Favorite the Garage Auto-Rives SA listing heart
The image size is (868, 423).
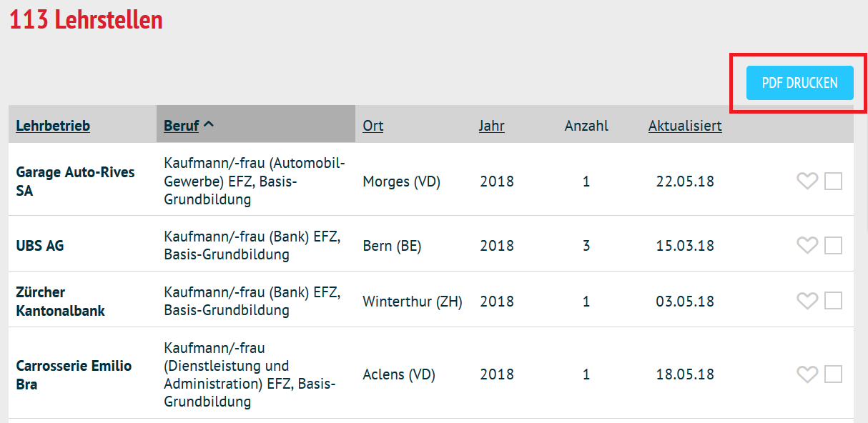(x=807, y=181)
